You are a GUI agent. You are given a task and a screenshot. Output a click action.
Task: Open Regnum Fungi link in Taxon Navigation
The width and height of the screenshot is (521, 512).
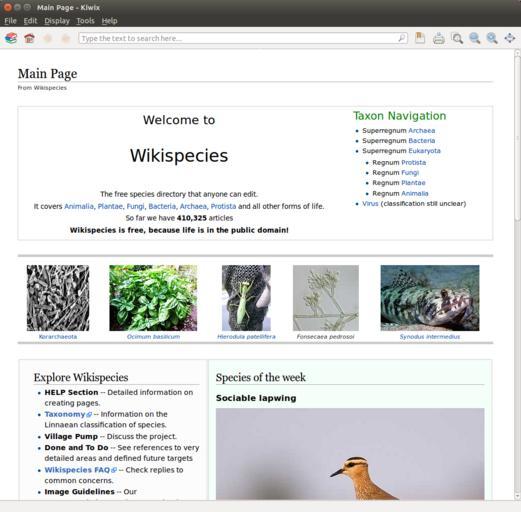pos(410,172)
